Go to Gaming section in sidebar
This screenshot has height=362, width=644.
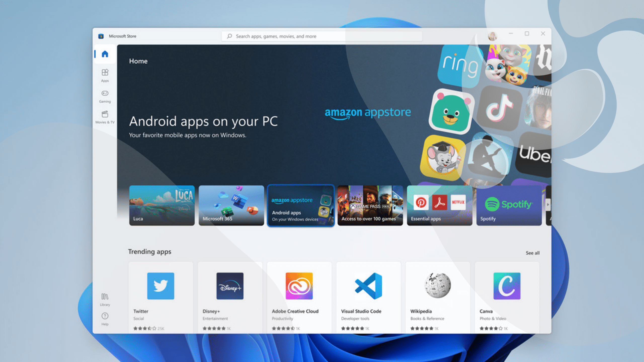pyautogui.click(x=105, y=97)
